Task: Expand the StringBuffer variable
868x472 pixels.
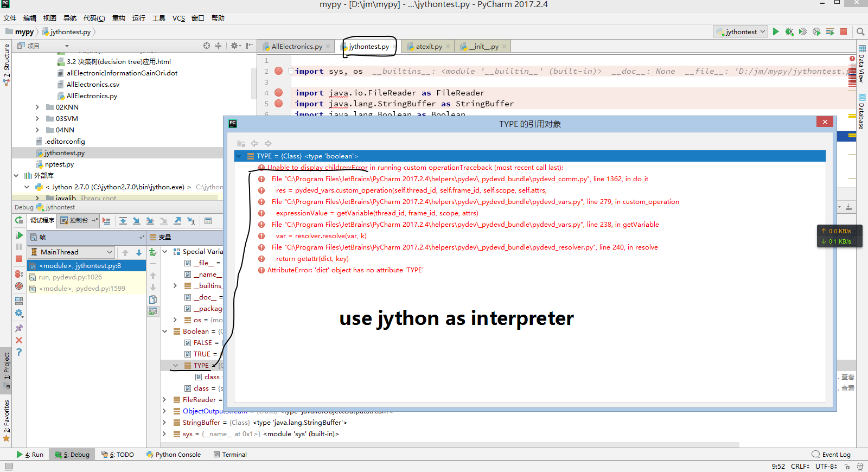Action: (164, 423)
